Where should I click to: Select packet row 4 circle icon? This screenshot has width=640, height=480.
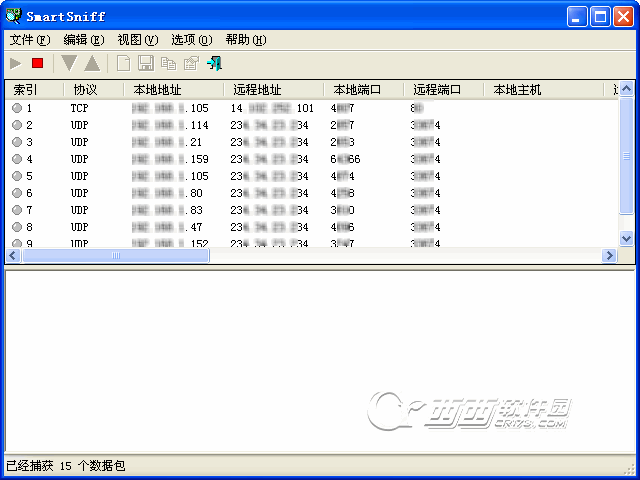[17, 159]
